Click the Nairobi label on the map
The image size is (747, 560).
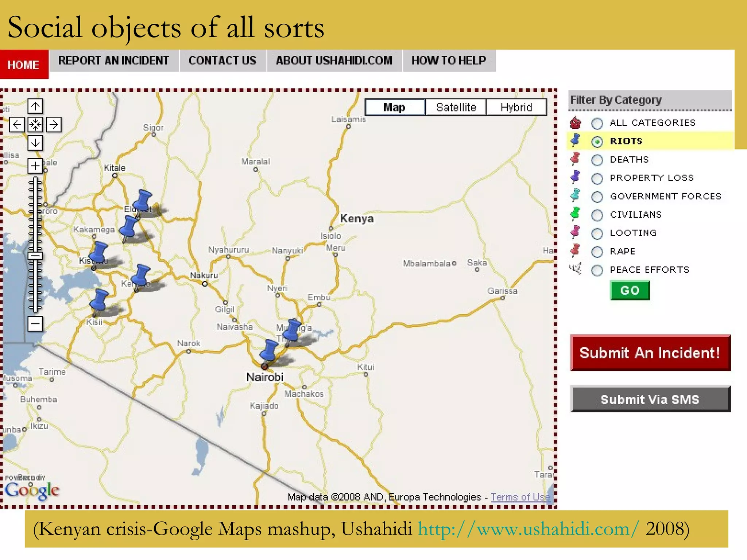[x=265, y=377]
